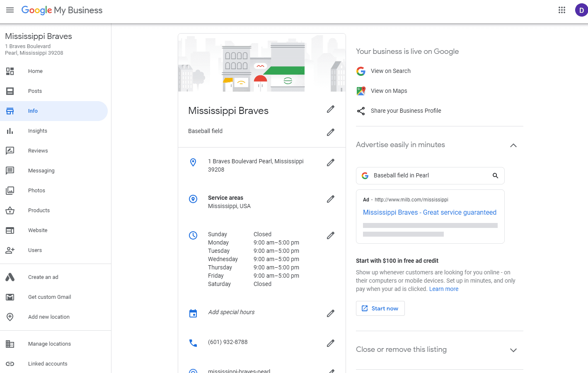The height and width of the screenshot is (373, 588).
Task: Select Create an ad in sidebar
Action: click(x=54, y=277)
